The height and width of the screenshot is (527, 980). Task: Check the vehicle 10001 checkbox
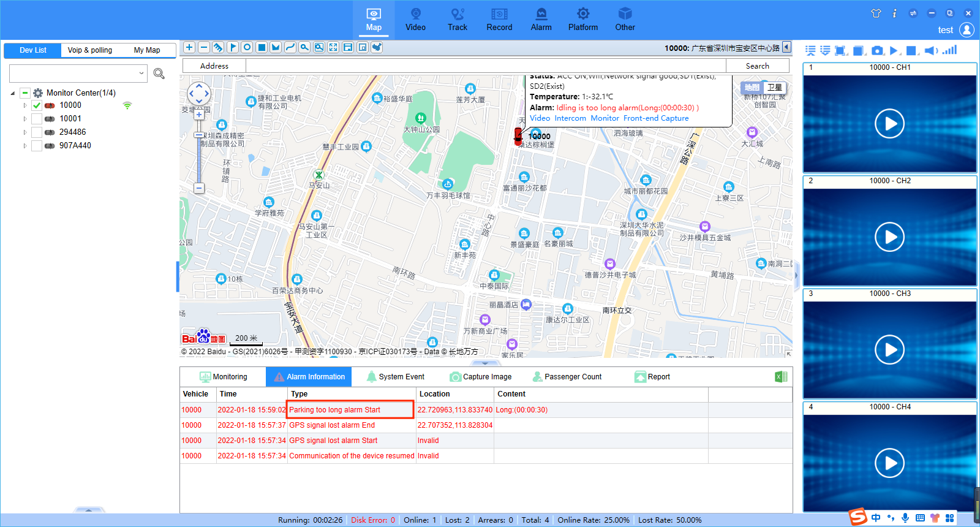(x=37, y=119)
